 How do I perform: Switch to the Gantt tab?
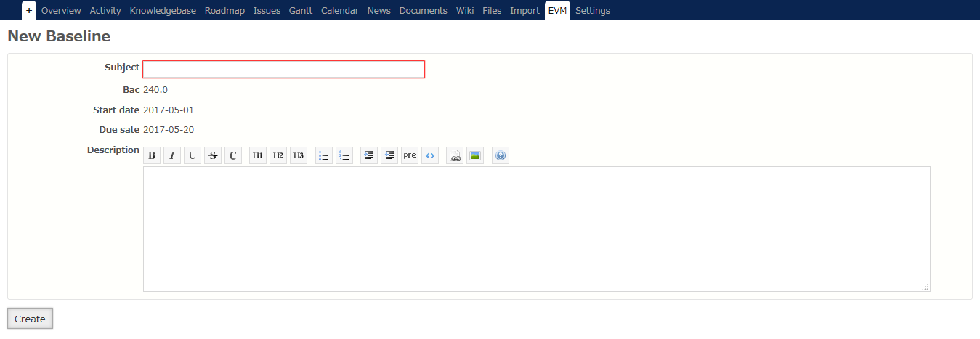point(301,10)
